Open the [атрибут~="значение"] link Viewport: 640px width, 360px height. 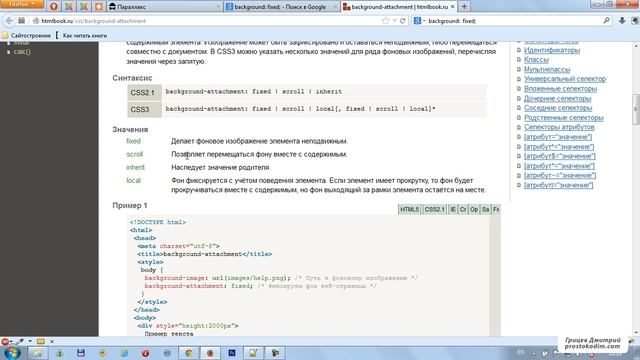560,175
